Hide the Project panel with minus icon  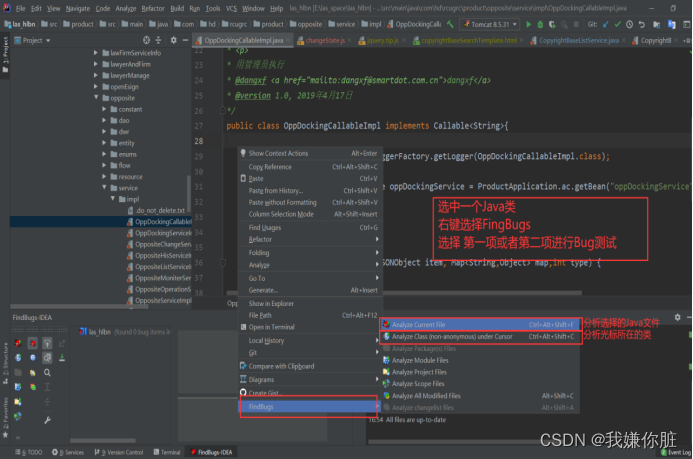coord(185,40)
